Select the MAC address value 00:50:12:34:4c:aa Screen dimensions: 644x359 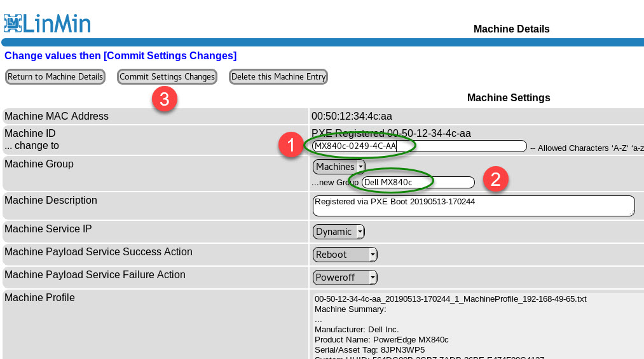pyautogui.click(x=352, y=116)
